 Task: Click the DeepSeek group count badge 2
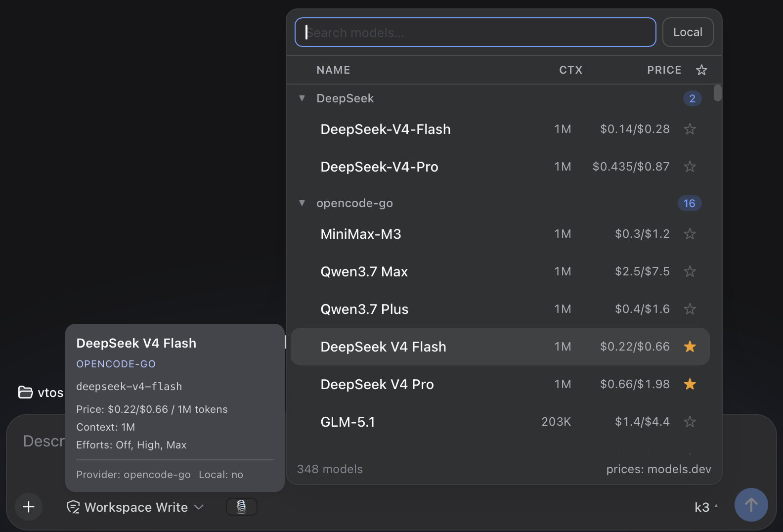[692, 98]
